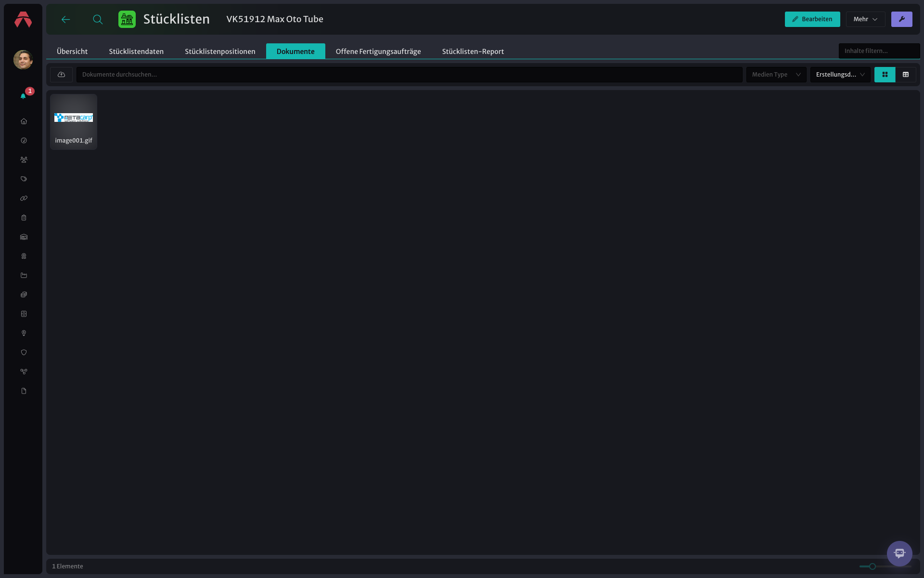Image resolution: width=924 pixels, height=578 pixels.
Task: Open the award ribbon icon in sidebar
Action: coord(24,256)
